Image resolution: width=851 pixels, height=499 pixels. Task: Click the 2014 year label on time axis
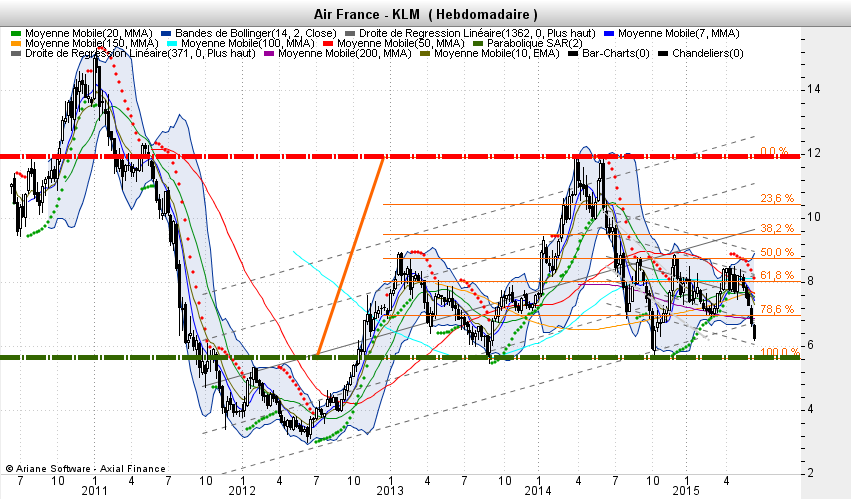pyautogui.click(x=538, y=491)
